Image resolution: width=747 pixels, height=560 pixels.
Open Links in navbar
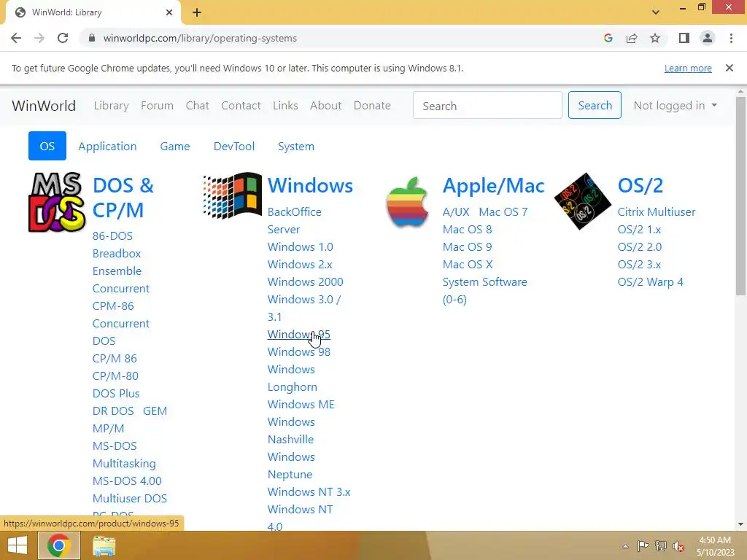285,105
